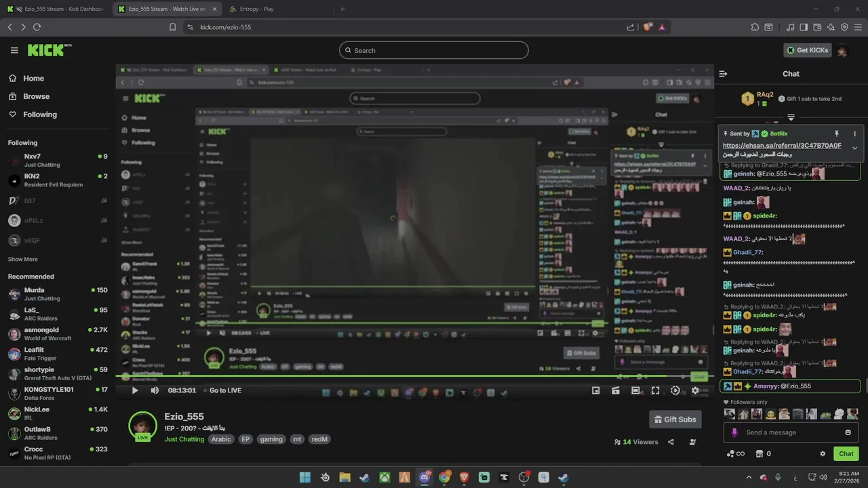Image resolution: width=868 pixels, height=488 pixels.
Task: Reload the current page
Action: pos(37,27)
